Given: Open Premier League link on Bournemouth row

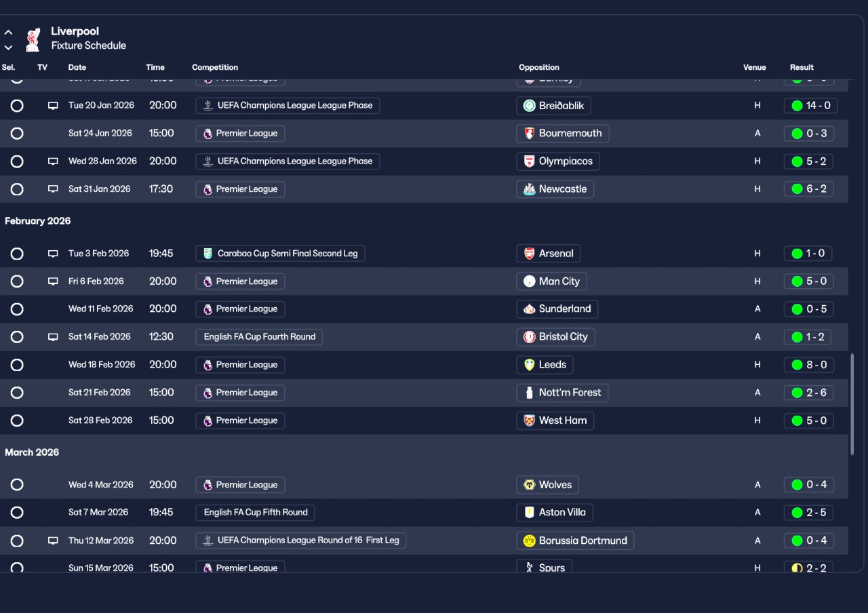Looking at the screenshot, I should pyautogui.click(x=240, y=134).
